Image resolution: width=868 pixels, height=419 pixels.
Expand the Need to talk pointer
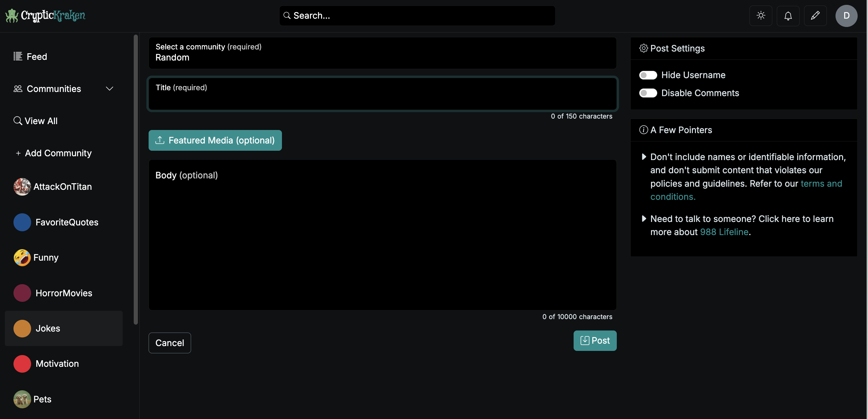tap(644, 219)
